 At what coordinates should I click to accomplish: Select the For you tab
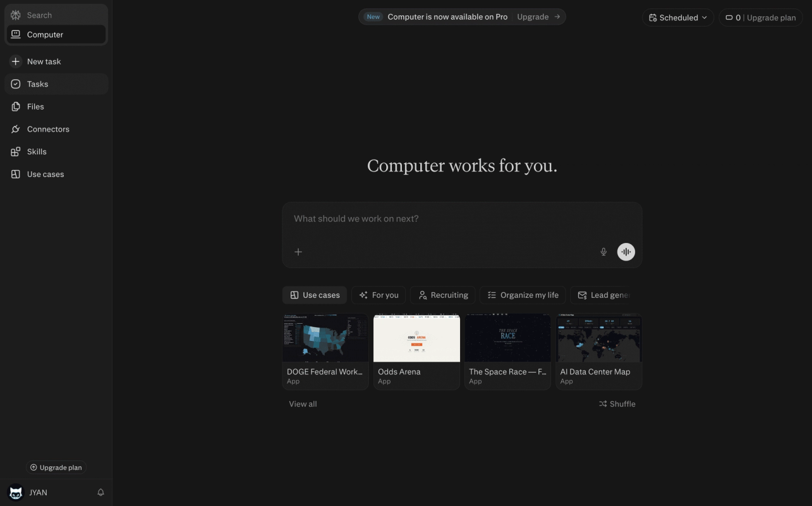[x=379, y=295]
